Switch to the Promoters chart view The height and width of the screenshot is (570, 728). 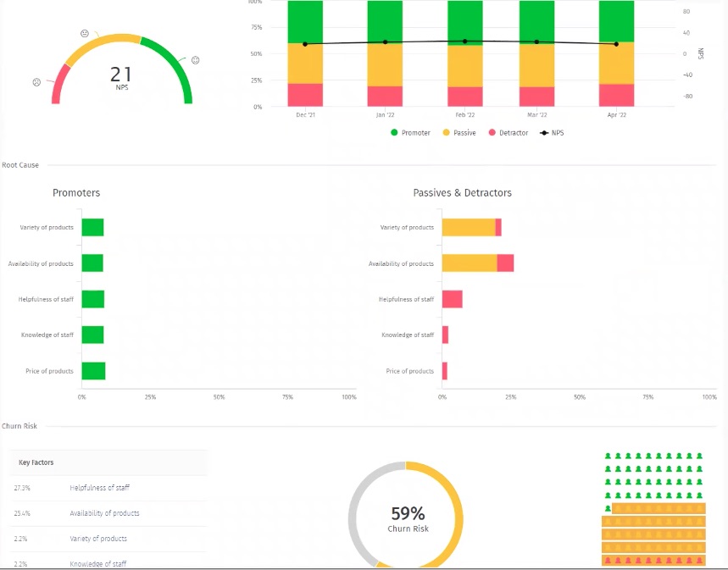pyautogui.click(x=76, y=192)
